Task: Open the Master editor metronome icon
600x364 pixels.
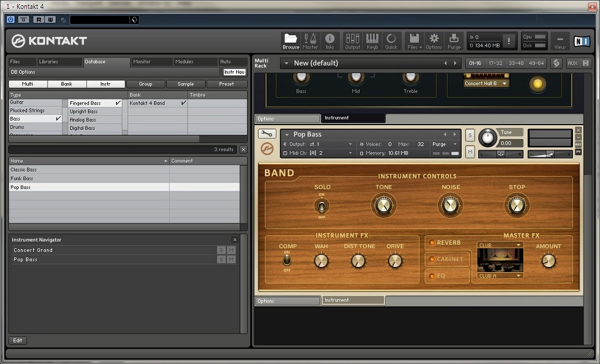Action: click(x=311, y=41)
